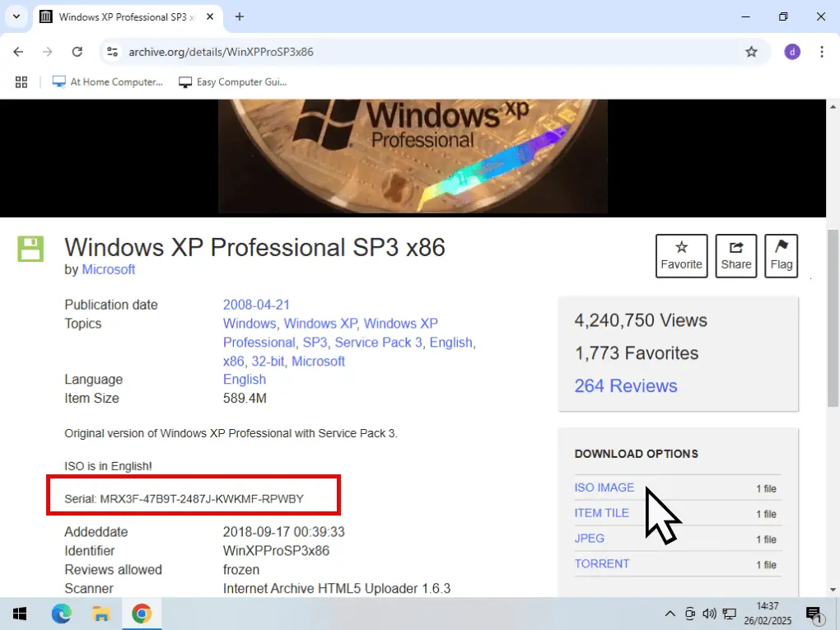Click the 4,240,750 Views text

[x=641, y=320]
